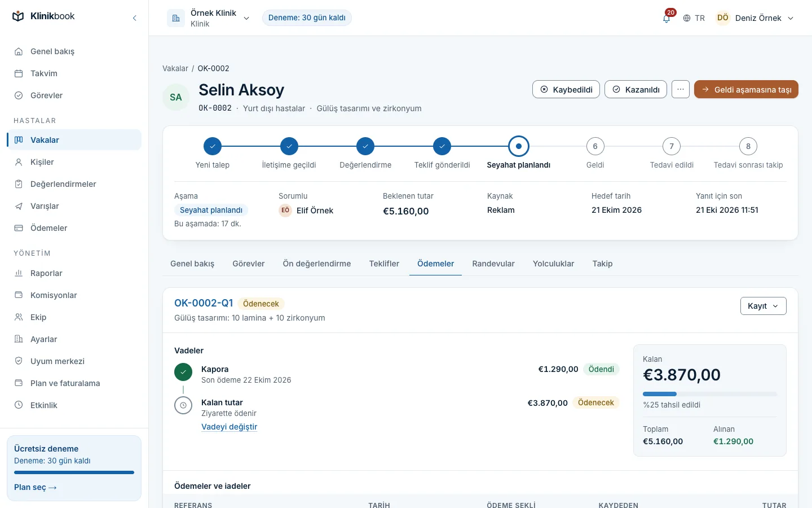Image resolution: width=812 pixels, height=508 pixels.
Task: Open notifications bell with 20 badge
Action: [x=667, y=18]
